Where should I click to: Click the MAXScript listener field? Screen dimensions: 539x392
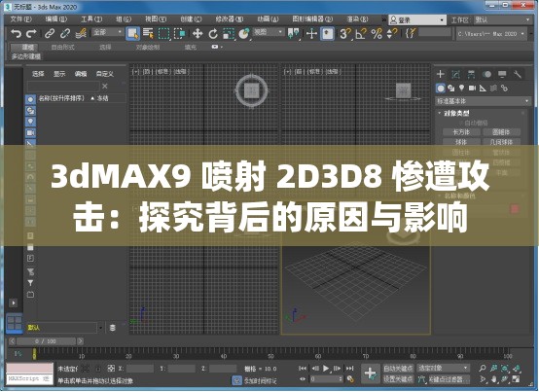pyautogui.click(x=30, y=379)
